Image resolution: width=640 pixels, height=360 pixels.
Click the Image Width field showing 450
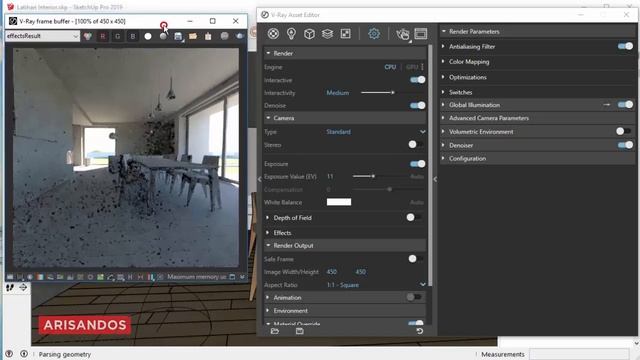click(x=332, y=272)
